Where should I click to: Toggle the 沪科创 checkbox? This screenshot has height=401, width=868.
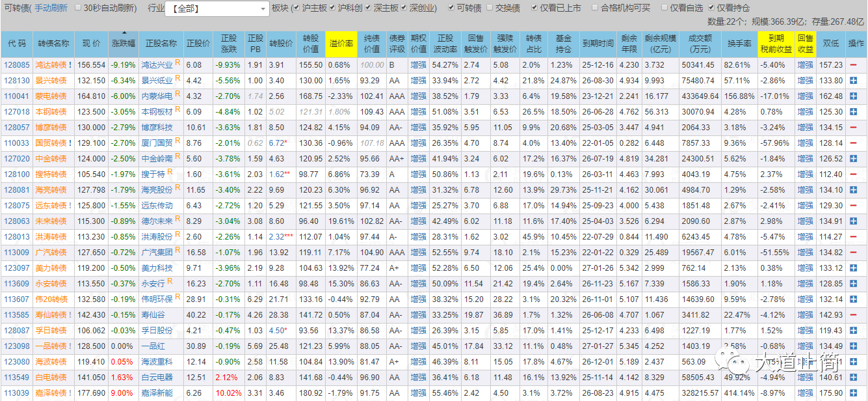tap(332, 8)
